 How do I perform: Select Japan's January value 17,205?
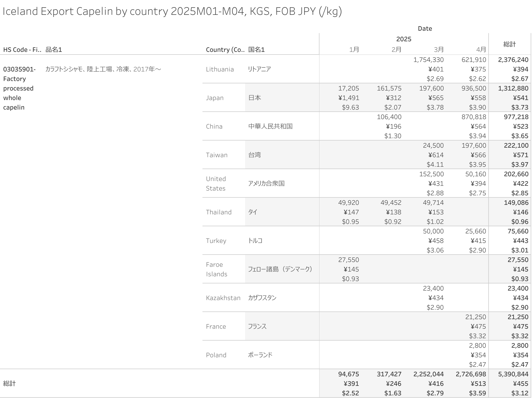[x=349, y=88]
